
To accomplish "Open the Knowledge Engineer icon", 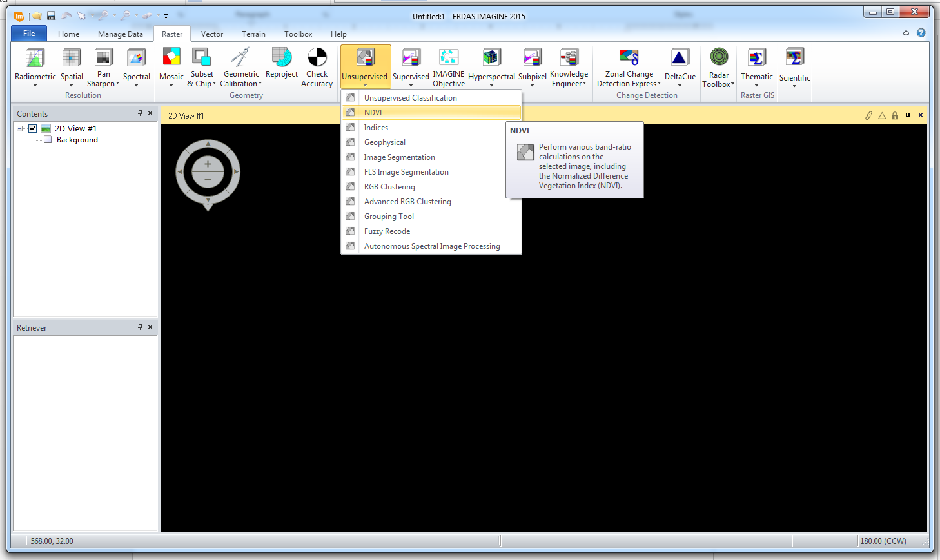I will [569, 57].
